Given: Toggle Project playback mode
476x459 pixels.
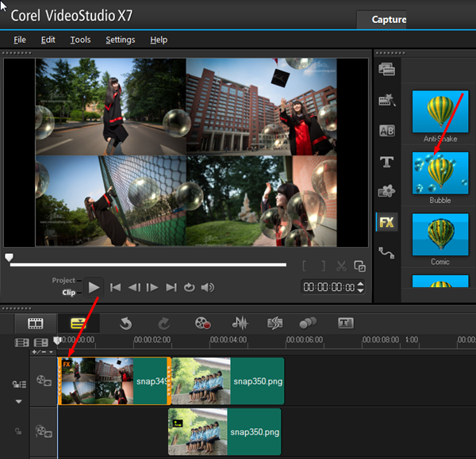Looking at the screenshot, I should 63,281.
